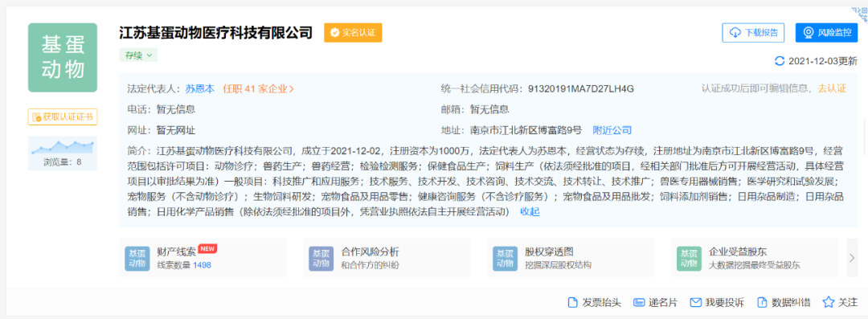Expand 任职 41 家企业 chevron link
Viewport: 868px width, 319px height.
[x=259, y=88]
